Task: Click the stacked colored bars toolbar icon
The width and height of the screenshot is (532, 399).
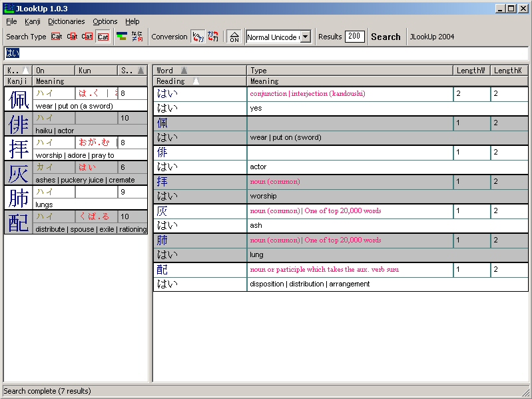Action: click(x=122, y=37)
